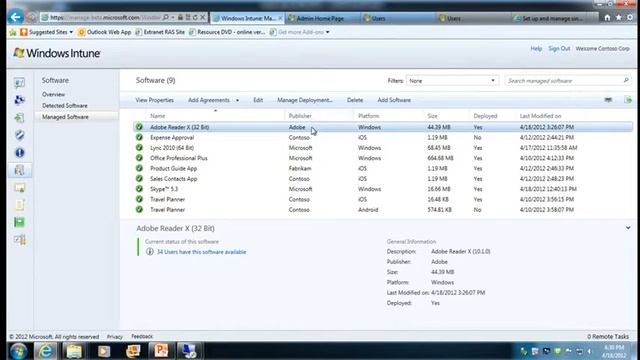Click Delete in software toolbar
Image resolution: width=640 pixels, height=360 pixels.
click(x=355, y=100)
